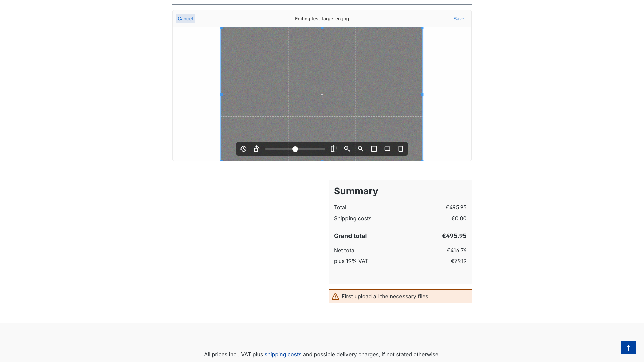The width and height of the screenshot is (644, 362).
Task: Set landscape crop aspect ratio
Action: coord(387,149)
